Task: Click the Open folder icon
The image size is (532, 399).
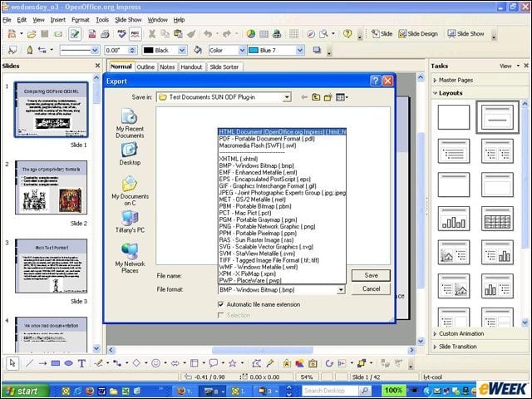Action: point(32,33)
